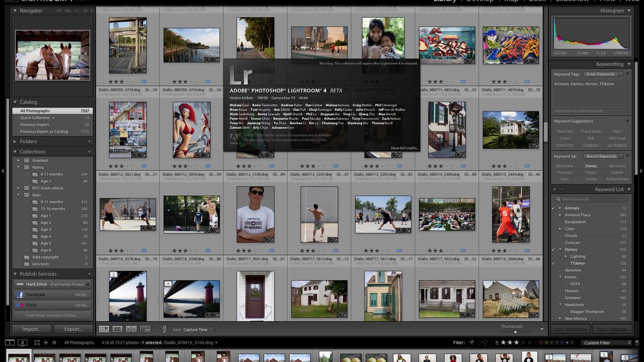This screenshot has height=362, width=644.
Task: Open Compare view via XY icon
Action: [x=131, y=329]
